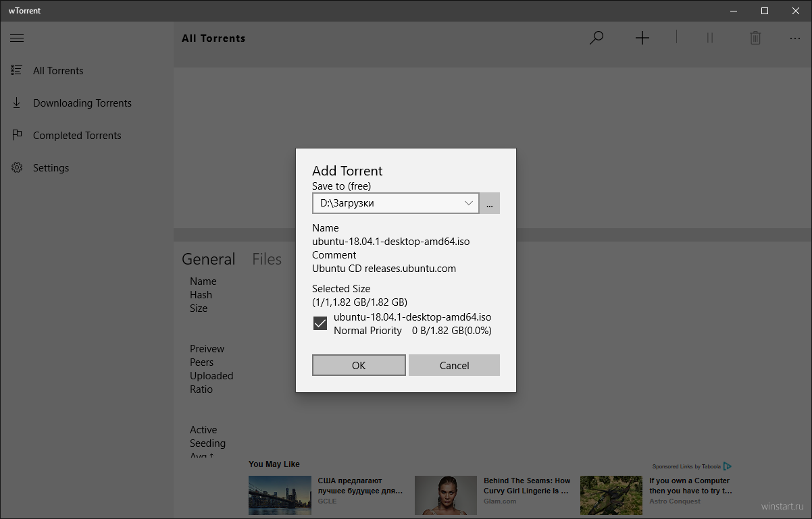
Task: Open the hamburger navigation menu
Action: tap(17, 38)
